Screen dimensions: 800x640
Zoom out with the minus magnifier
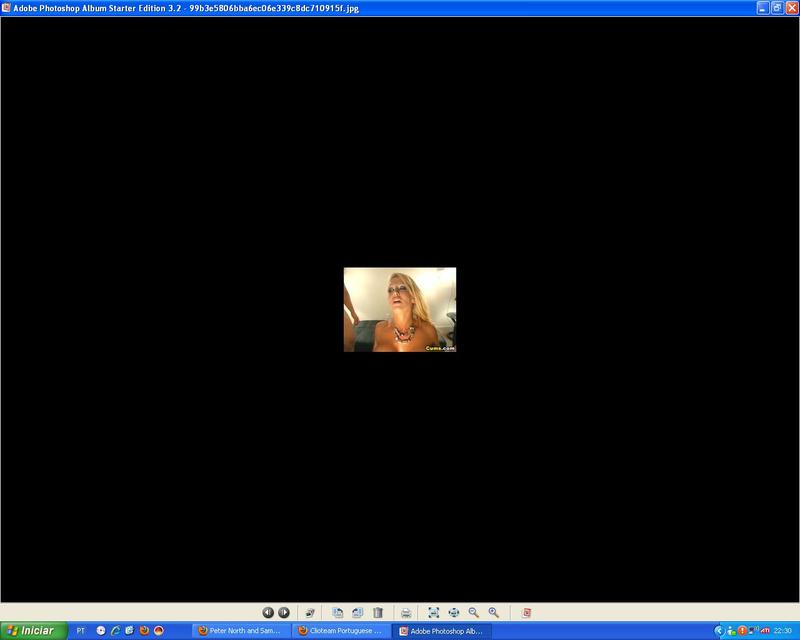473,612
